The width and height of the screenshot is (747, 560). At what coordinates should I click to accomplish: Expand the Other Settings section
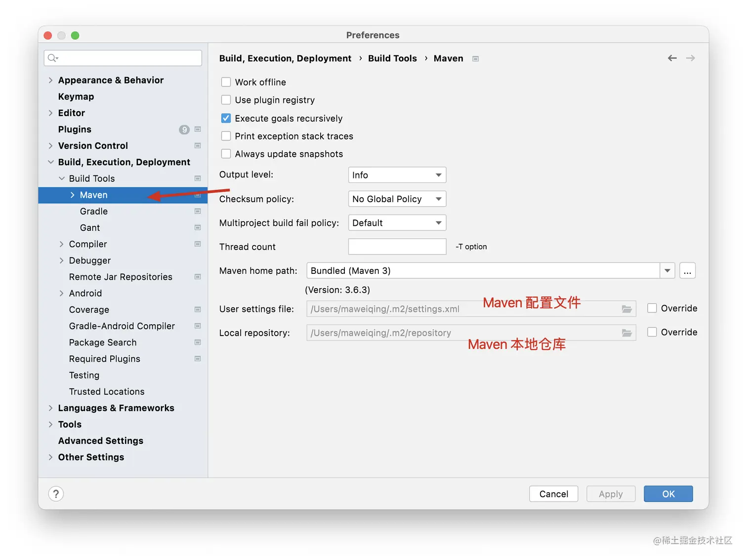50,457
